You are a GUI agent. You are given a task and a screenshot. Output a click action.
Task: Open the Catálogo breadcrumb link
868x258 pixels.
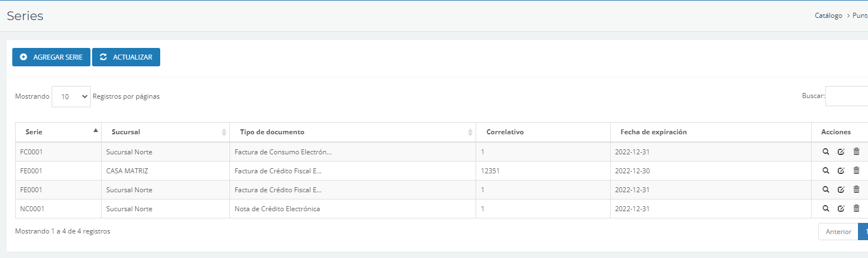coord(828,16)
